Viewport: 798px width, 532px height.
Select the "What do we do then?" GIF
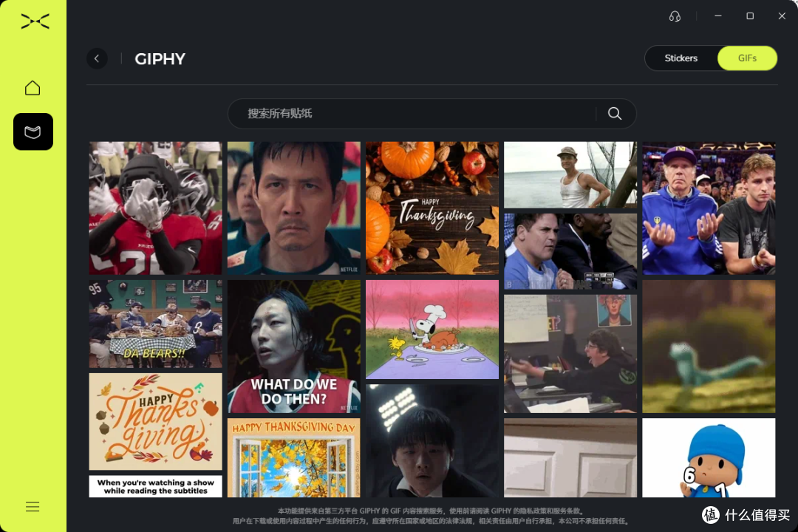point(293,347)
